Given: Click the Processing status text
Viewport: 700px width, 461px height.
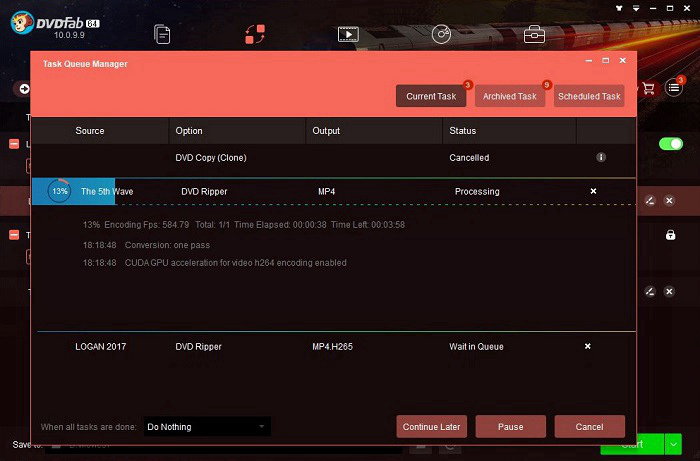Looking at the screenshot, I should coord(477,191).
